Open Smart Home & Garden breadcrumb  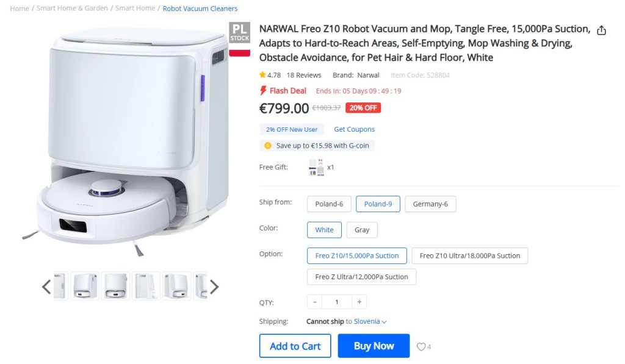tap(72, 9)
